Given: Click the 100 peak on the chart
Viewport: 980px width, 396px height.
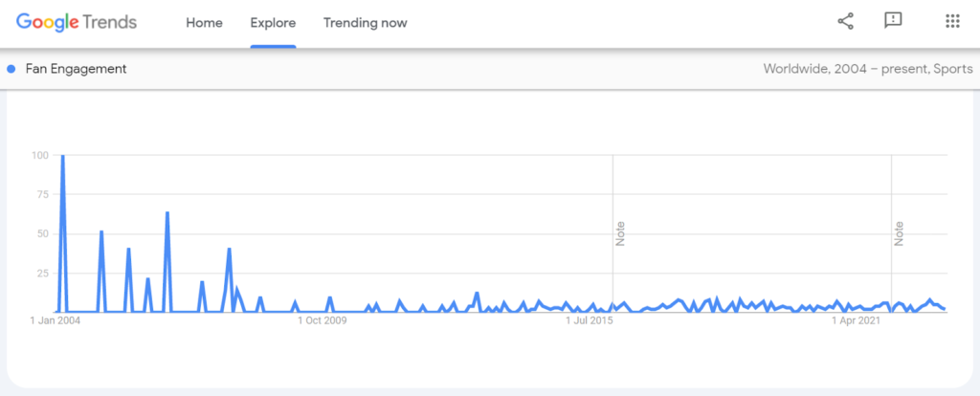Looking at the screenshot, I should click(x=62, y=156).
